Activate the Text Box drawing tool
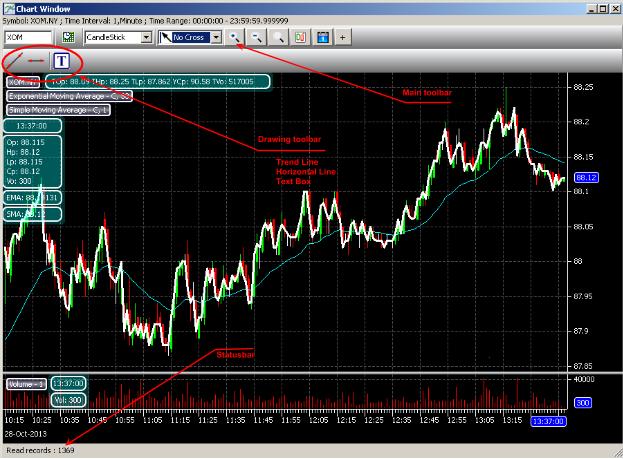623x459 pixels. coord(61,61)
